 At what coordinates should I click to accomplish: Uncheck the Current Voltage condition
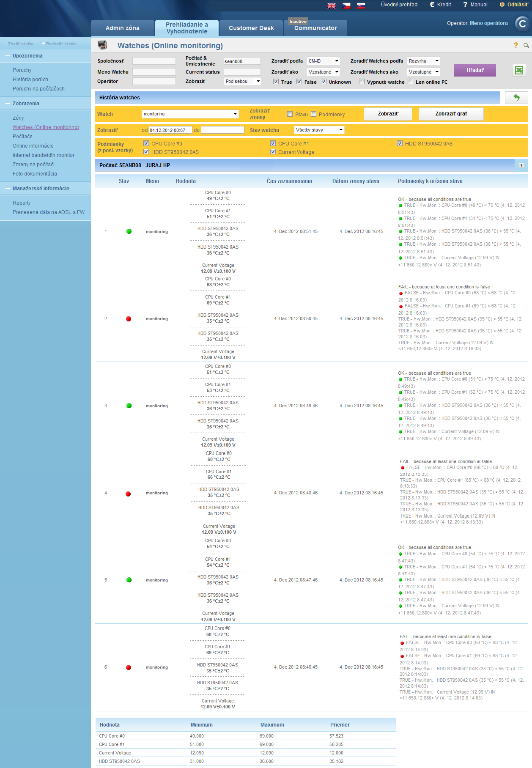(x=273, y=152)
